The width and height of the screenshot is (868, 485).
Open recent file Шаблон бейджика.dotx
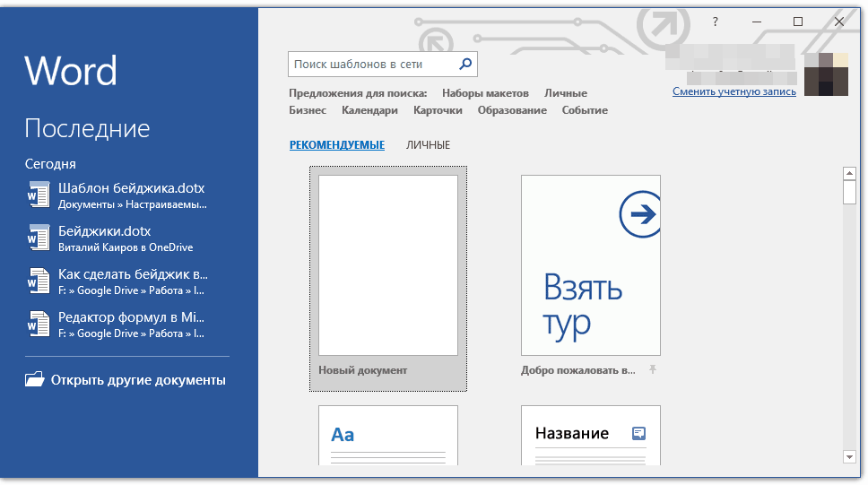tap(126, 195)
